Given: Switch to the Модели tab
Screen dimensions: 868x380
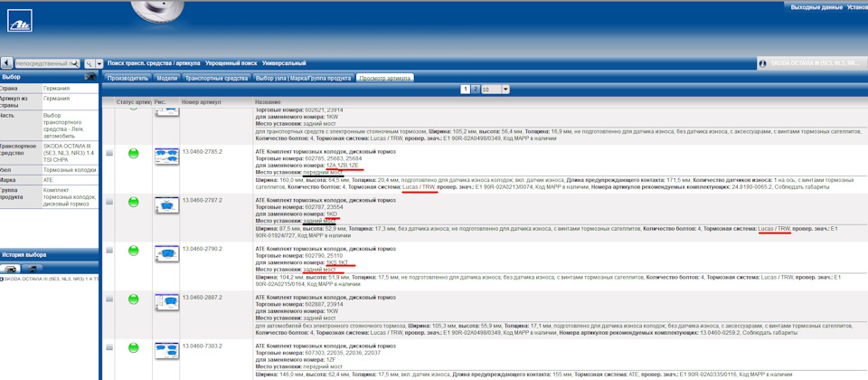Looking at the screenshot, I should click(x=166, y=78).
